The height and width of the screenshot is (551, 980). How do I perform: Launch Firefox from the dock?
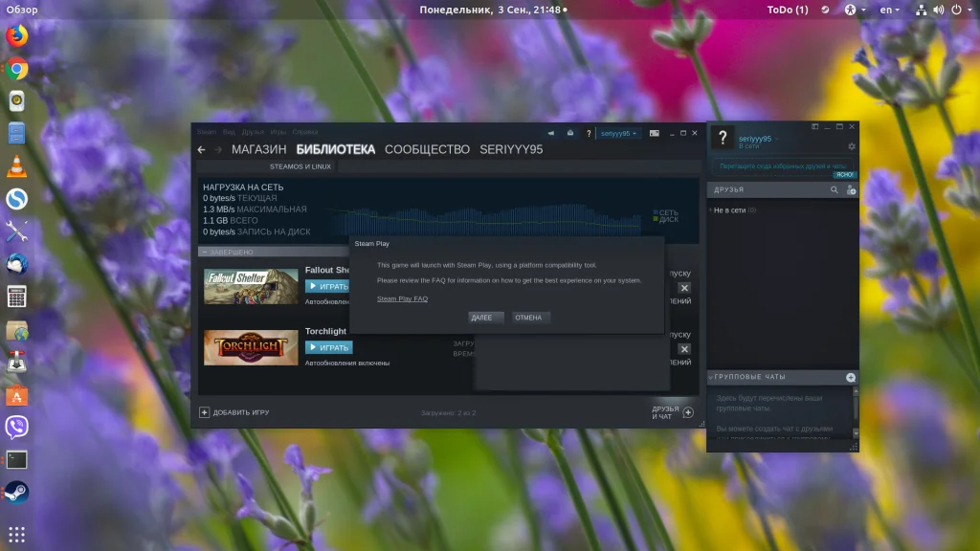point(16,36)
